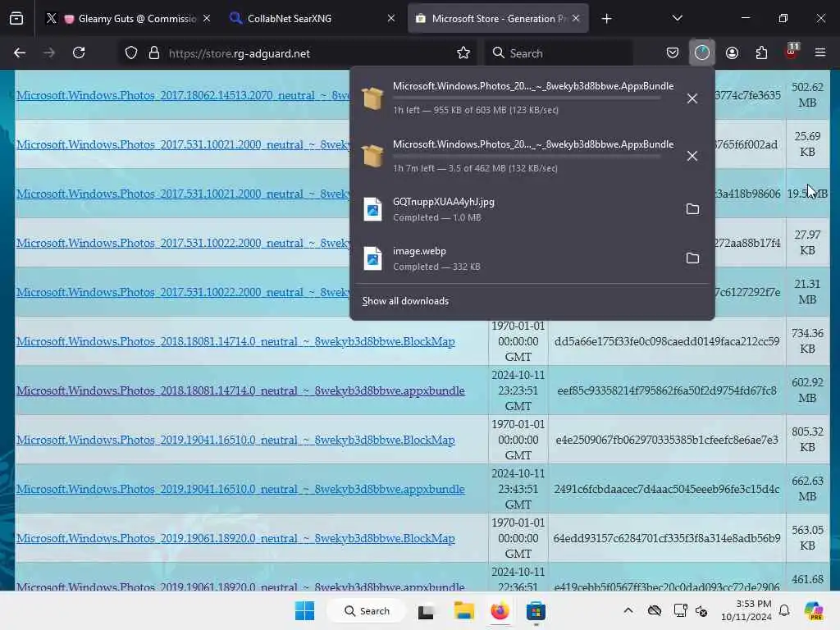The image size is (840, 630).
Task: Bookmark this page with the star
Action: click(x=463, y=53)
